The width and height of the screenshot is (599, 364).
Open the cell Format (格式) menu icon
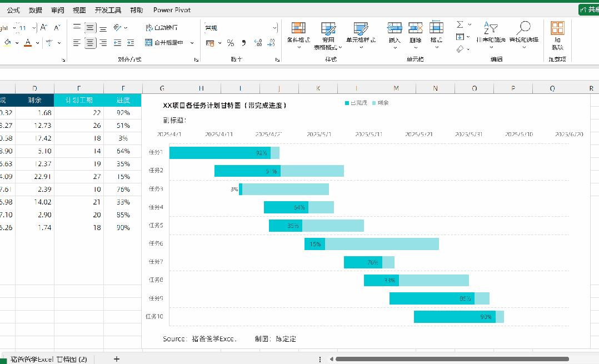[x=436, y=28]
